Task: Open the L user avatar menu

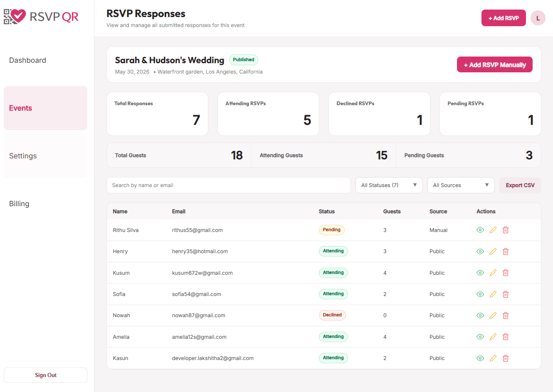Action: click(538, 18)
